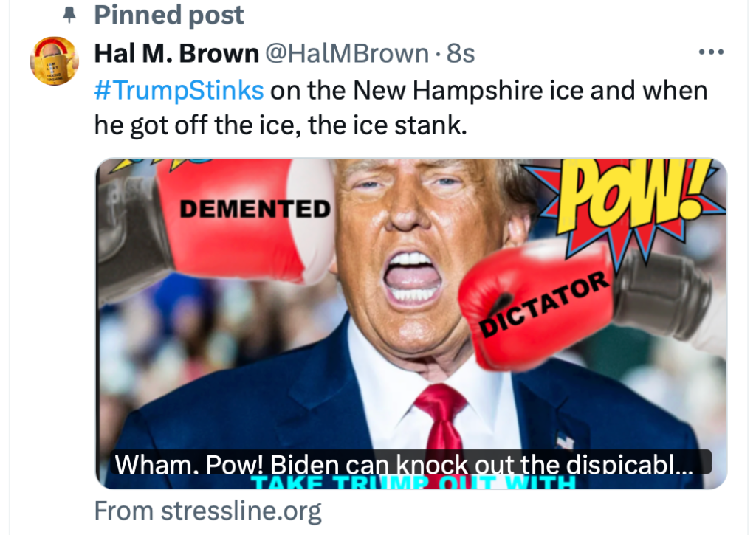Image resolution: width=756 pixels, height=535 pixels.
Task: Open the "From stressline.org" source link
Action: coord(207,511)
